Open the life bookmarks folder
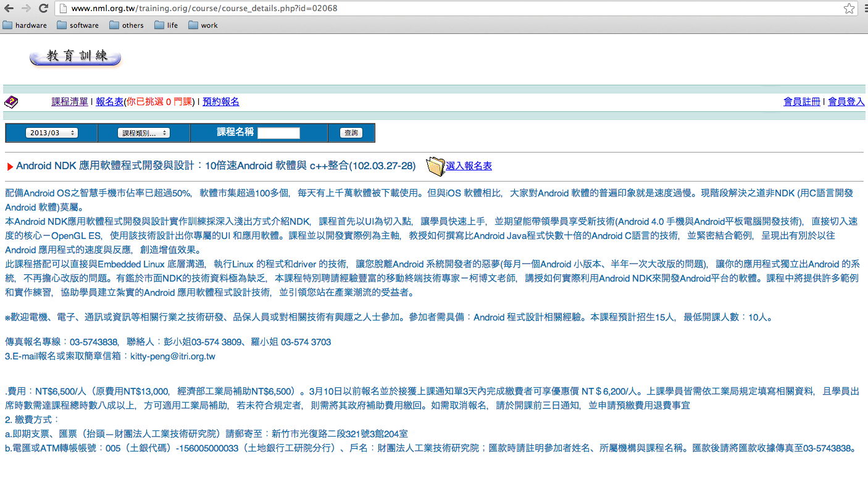The height and width of the screenshot is (478, 868). point(166,25)
